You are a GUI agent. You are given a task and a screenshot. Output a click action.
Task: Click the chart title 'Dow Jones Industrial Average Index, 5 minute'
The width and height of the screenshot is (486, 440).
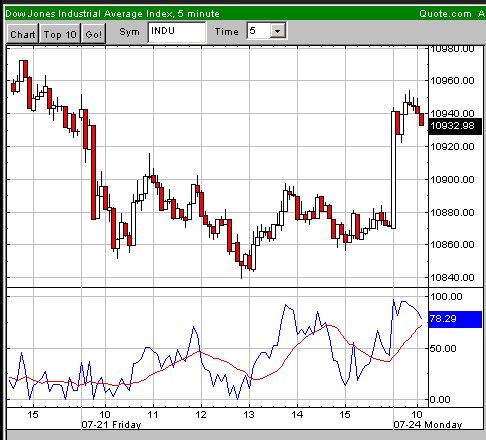click(x=113, y=14)
